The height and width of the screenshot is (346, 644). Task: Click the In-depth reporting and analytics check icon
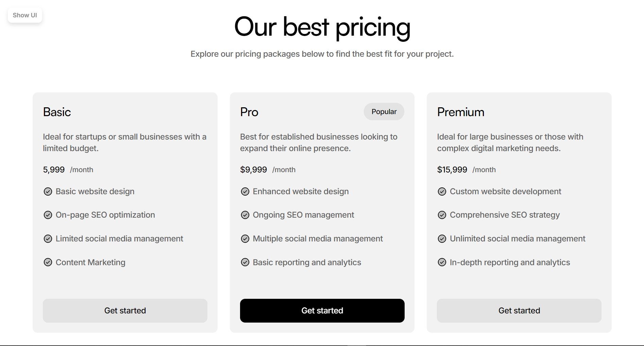(x=442, y=262)
